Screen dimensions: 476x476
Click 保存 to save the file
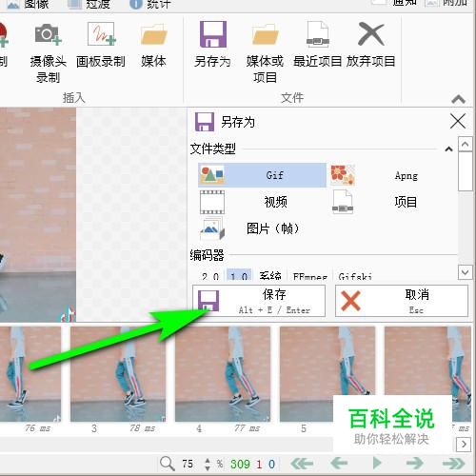259,301
